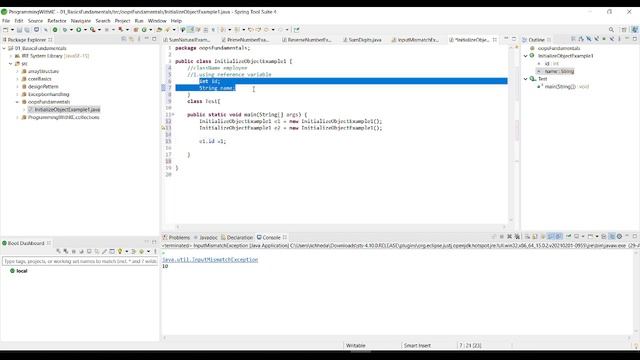Open the Navigate menu
Viewport: 640px width, 360px height.
[x=81, y=21]
